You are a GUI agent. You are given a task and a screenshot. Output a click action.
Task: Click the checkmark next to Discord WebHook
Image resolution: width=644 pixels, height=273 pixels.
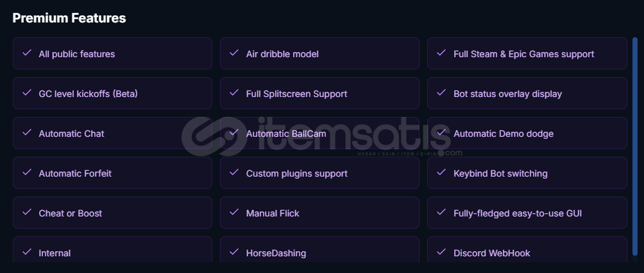pos(441,252)
